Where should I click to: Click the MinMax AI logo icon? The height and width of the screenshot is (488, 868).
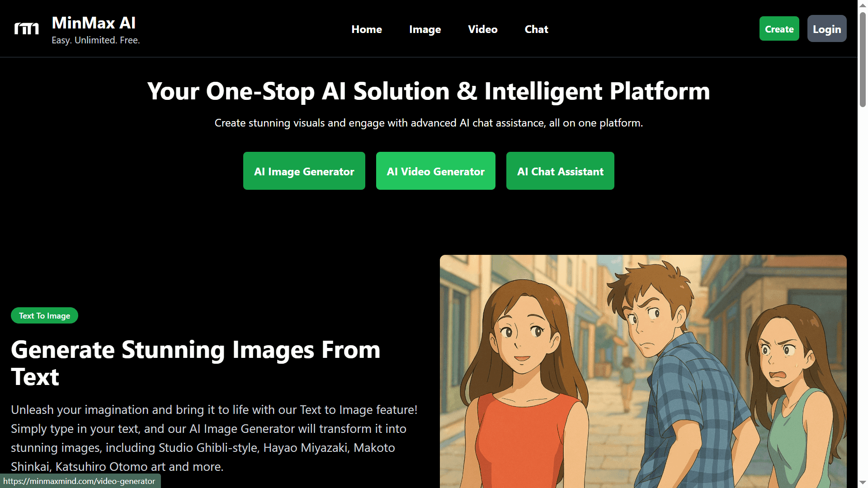point(26,28)
